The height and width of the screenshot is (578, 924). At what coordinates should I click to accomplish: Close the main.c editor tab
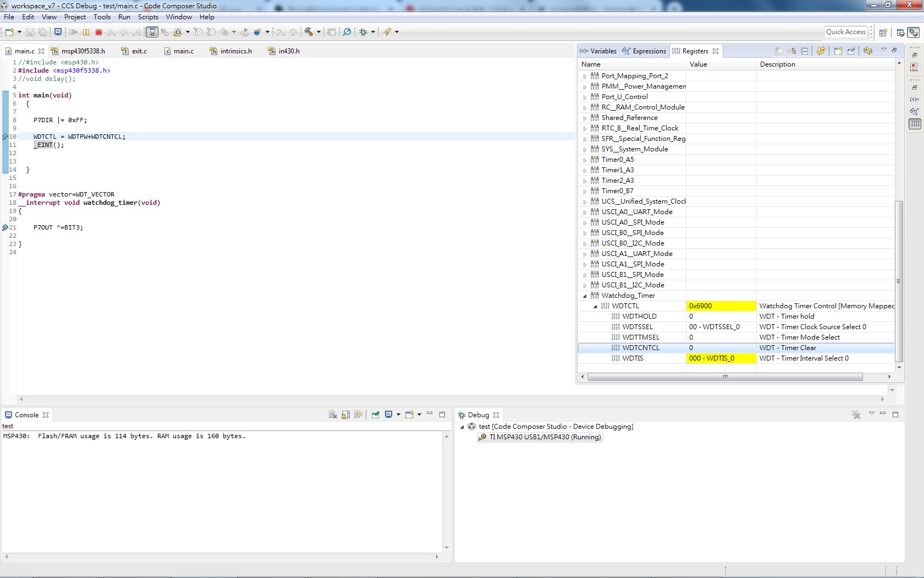pos(41,51)
